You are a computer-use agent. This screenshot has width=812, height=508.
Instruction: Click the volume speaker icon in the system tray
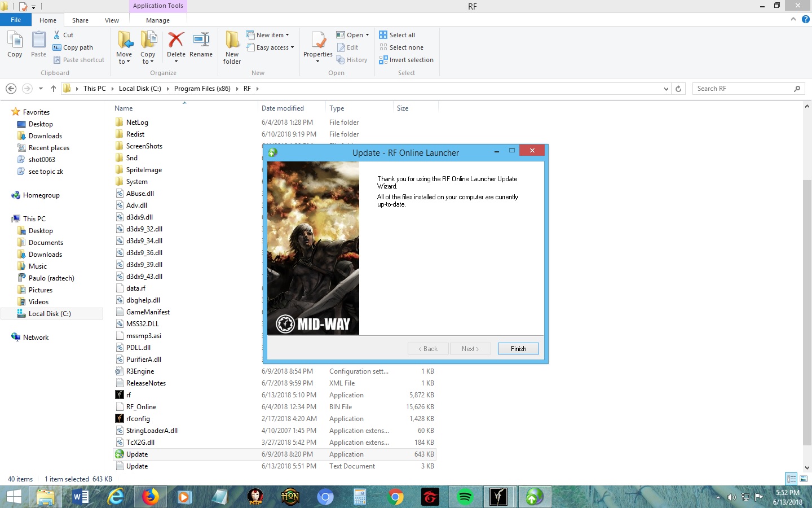click(x=732, y=497)
